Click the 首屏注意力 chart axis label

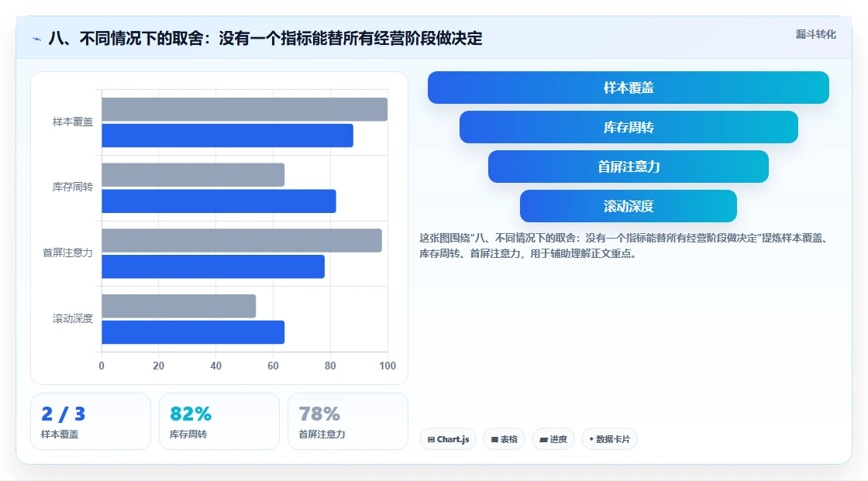tap(67, 253)
